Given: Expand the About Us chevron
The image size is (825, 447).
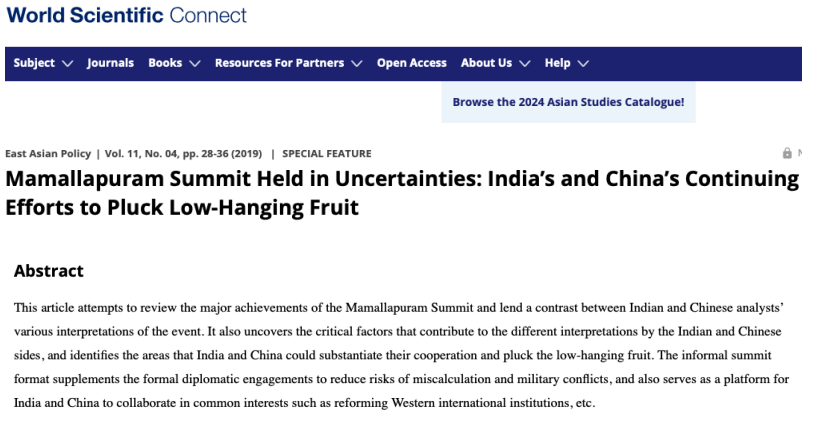Looking at the screenshot, I should (x=525, y=64).
